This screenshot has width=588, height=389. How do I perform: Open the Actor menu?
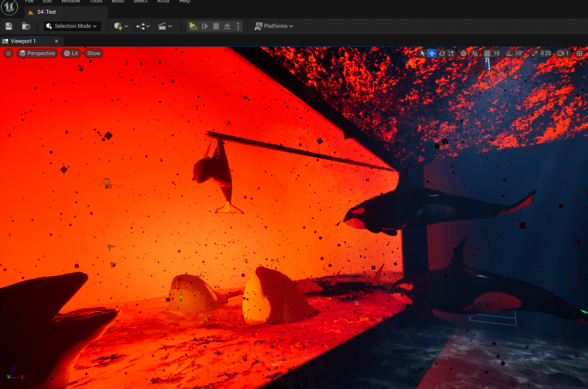tap(163, 2)
